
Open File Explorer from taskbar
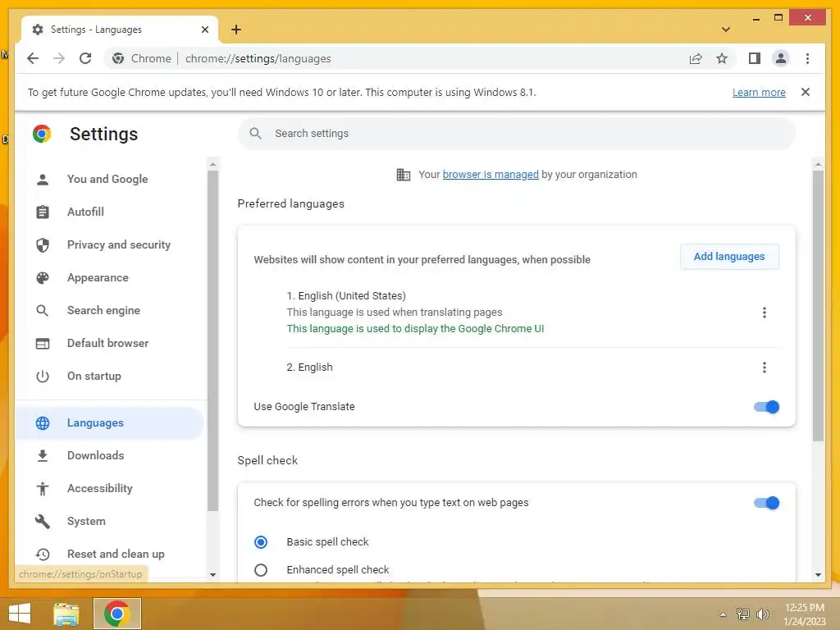[66, 614]
